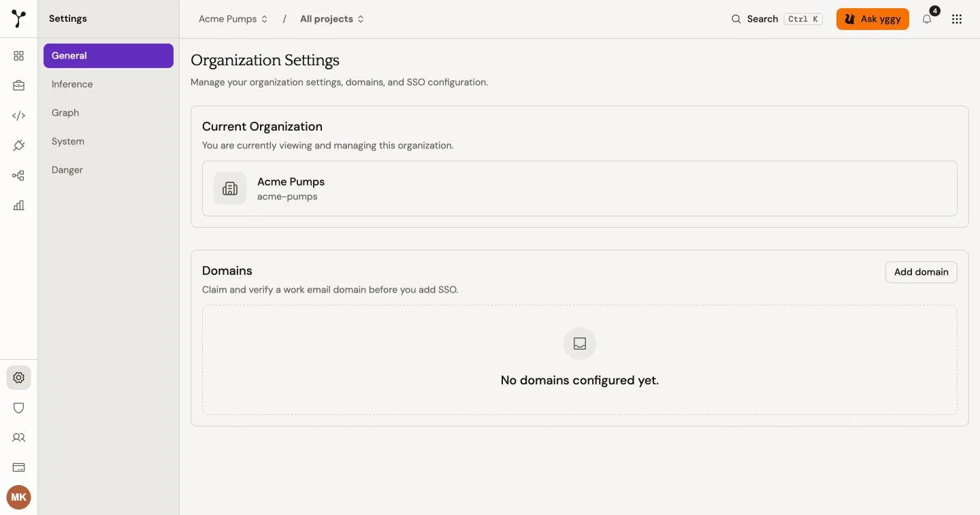The width and height of the screenshot is (980, 515).
Task: Click the settings gear icon
Action: point(18,378)
